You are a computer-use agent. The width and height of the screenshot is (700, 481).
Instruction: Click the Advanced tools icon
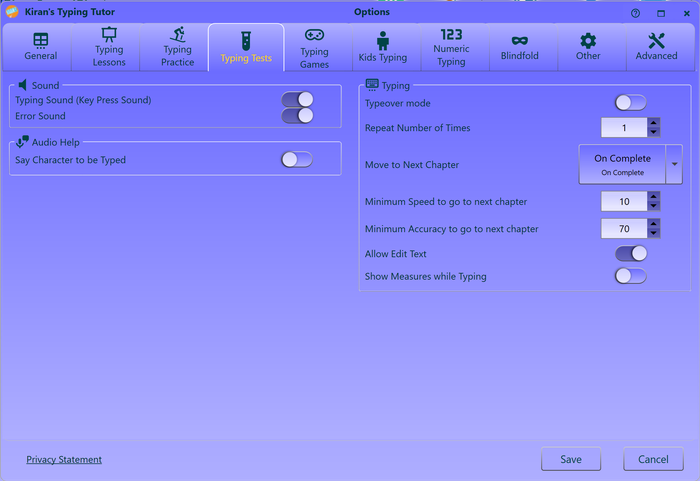point(656,41)
